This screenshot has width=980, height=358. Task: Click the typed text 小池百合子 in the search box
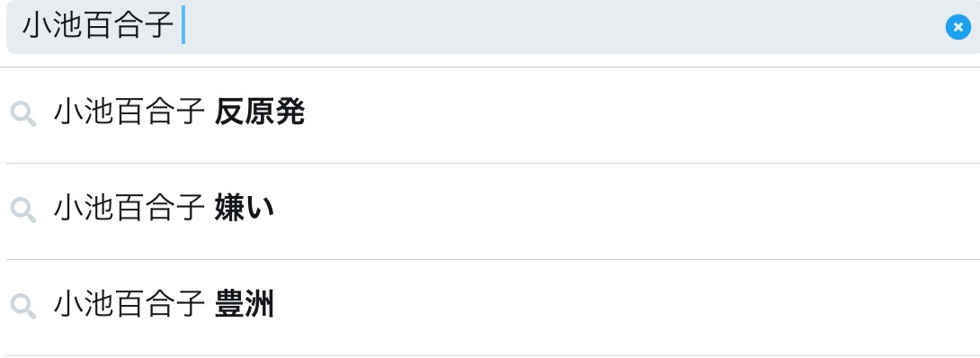98,26
